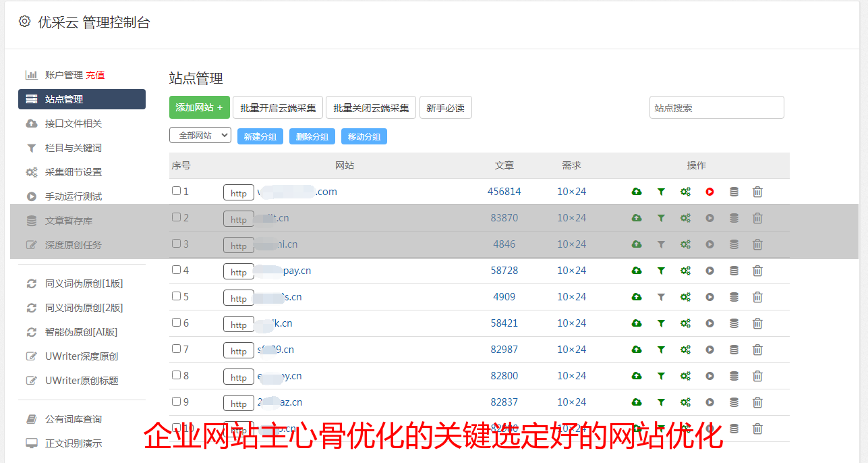Click the gray play icon in row 8
This screenshot has width=868, height=463.
710,376
